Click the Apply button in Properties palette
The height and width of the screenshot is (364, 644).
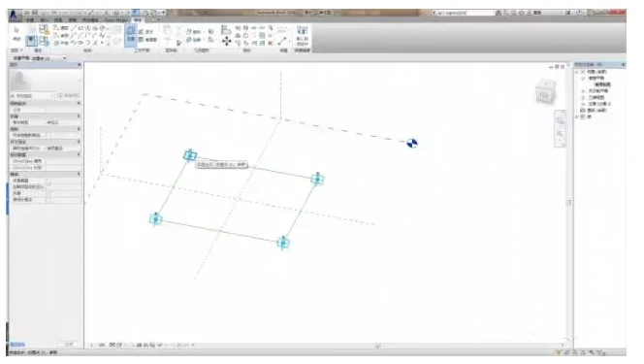click(70, 345)
